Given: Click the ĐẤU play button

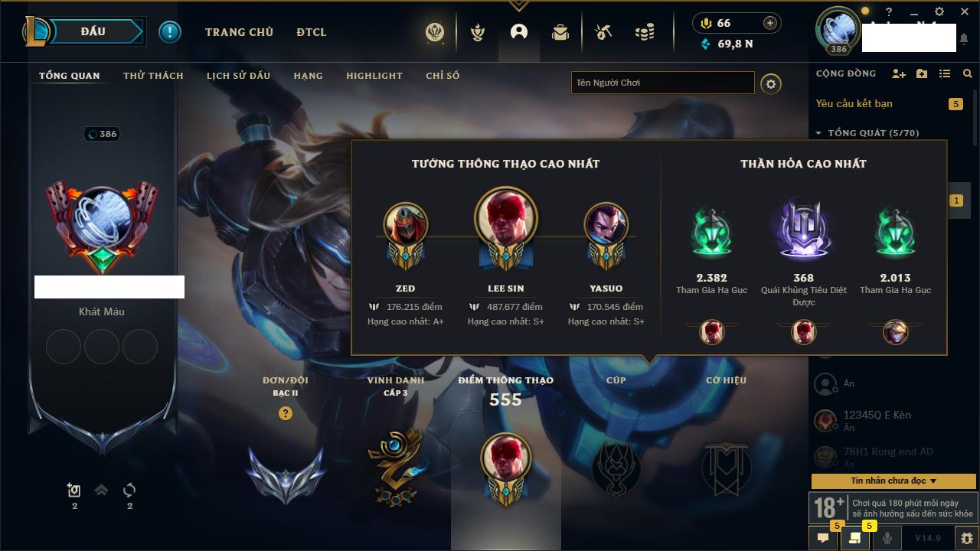Looking at the screenshot, I should (93, 31).
